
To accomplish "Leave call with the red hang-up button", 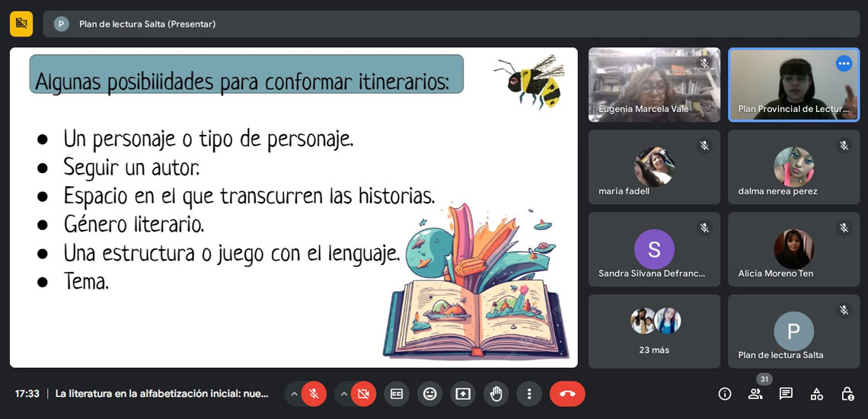I will (567, 394).
